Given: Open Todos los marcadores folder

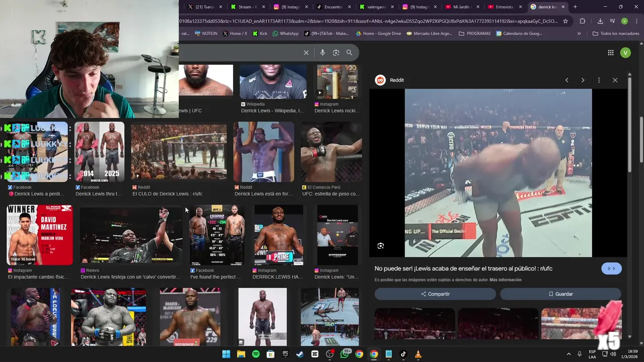Looking at the screenshot, I should 616,34.
